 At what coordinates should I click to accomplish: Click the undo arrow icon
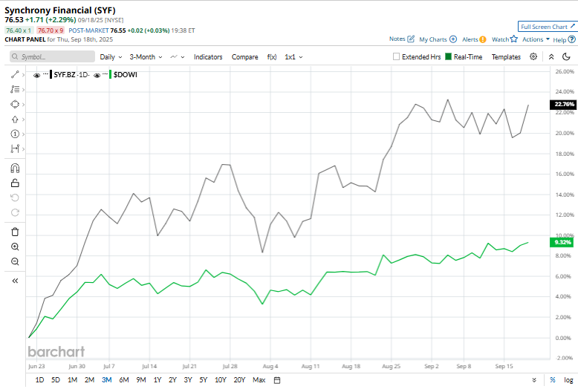click(15, 197)
